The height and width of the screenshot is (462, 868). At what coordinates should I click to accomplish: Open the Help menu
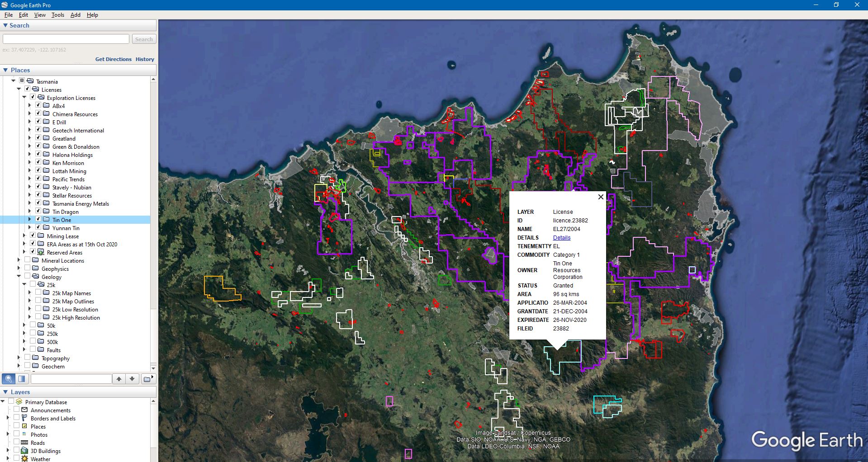[x=92, y=15]
